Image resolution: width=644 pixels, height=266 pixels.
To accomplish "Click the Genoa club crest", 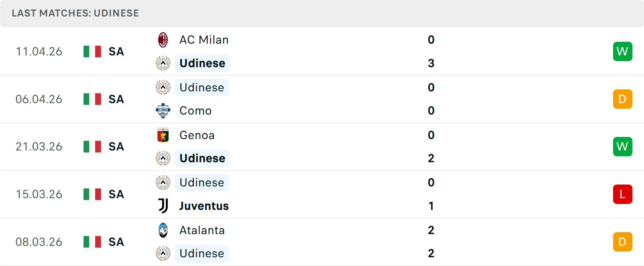I will click(163, 135).
